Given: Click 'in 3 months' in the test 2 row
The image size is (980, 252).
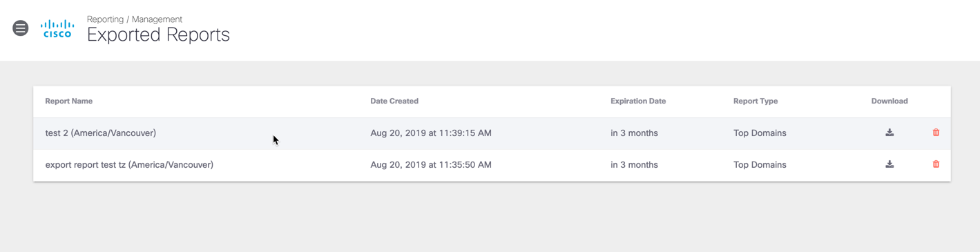Looking at the screenshot, I should (634, 133).
